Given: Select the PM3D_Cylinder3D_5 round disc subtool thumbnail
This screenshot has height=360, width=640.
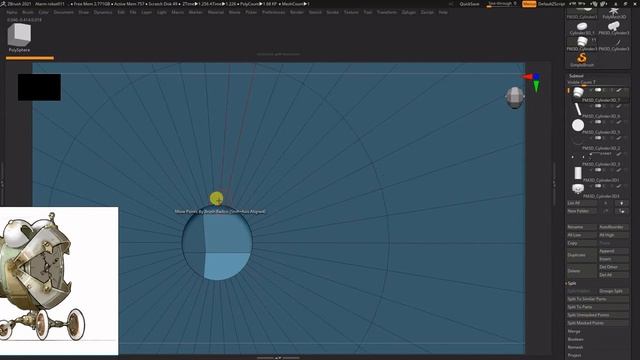Looking at the screenshot, I should (x=578, y=125).
